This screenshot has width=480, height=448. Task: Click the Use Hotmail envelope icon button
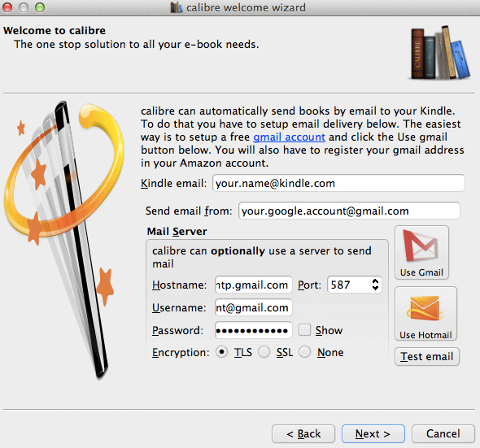pos(425,314)
